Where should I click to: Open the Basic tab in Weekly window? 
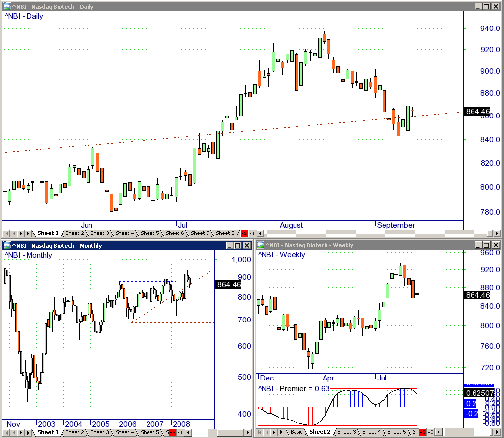pos(296,432)
